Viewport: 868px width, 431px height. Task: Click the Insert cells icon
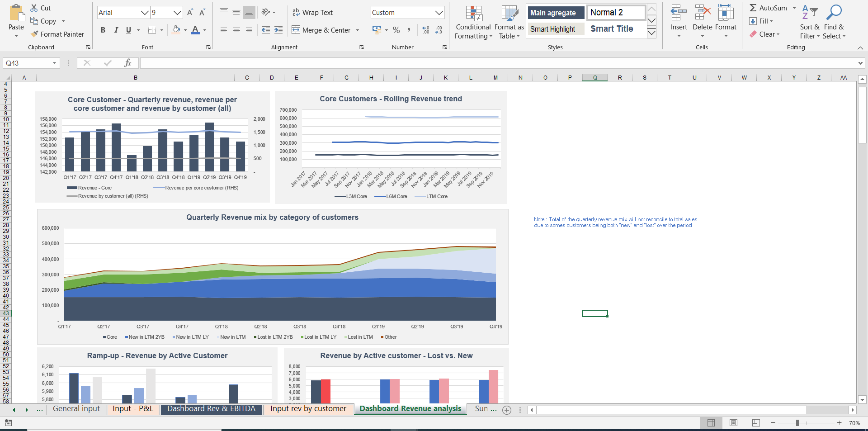(679, 13)
